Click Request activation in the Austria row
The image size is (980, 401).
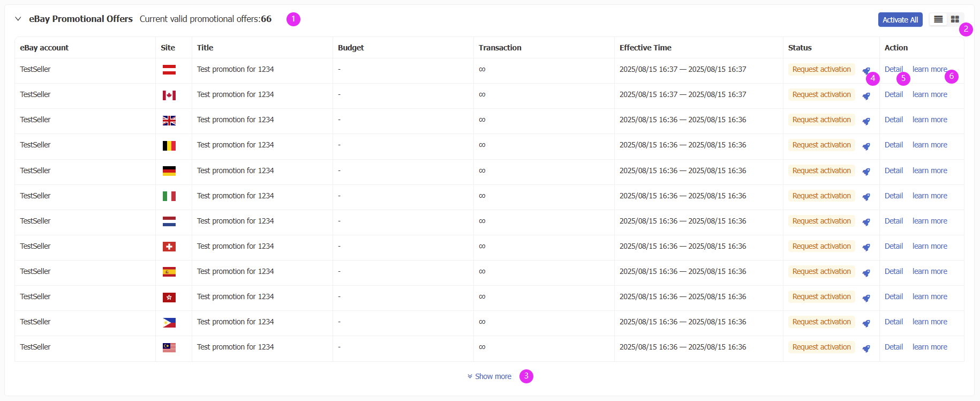821,69
